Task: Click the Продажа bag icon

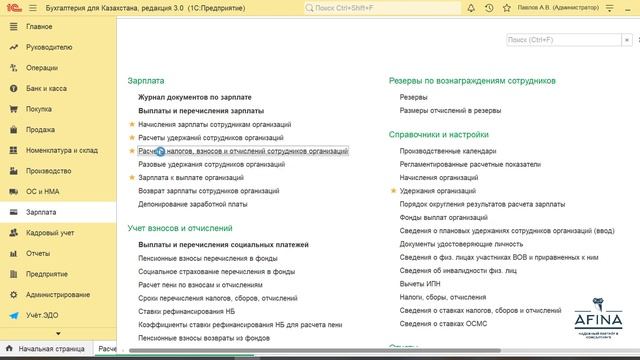Action: click(13, 130)
